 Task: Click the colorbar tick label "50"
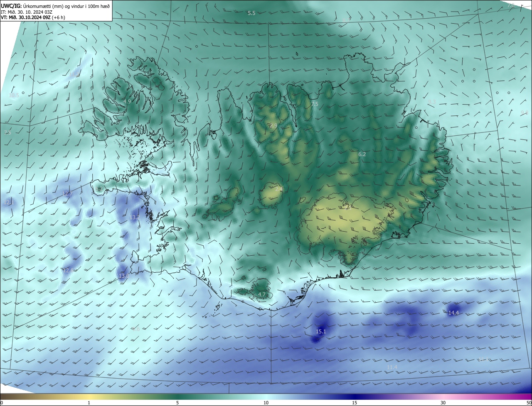point(529,403)
